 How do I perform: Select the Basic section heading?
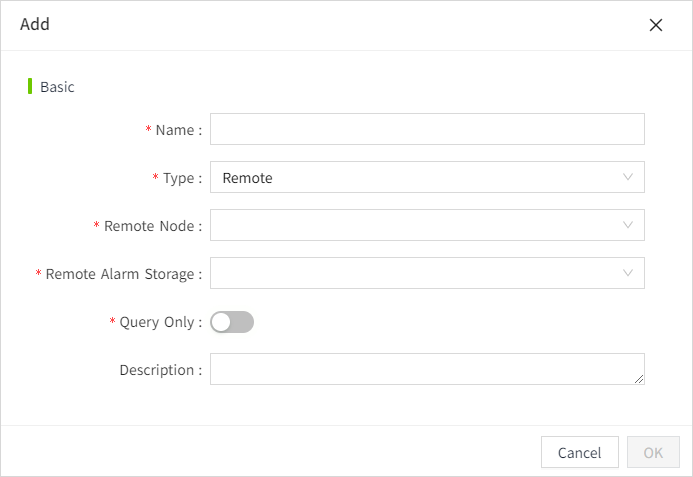[x=57, y=87]
